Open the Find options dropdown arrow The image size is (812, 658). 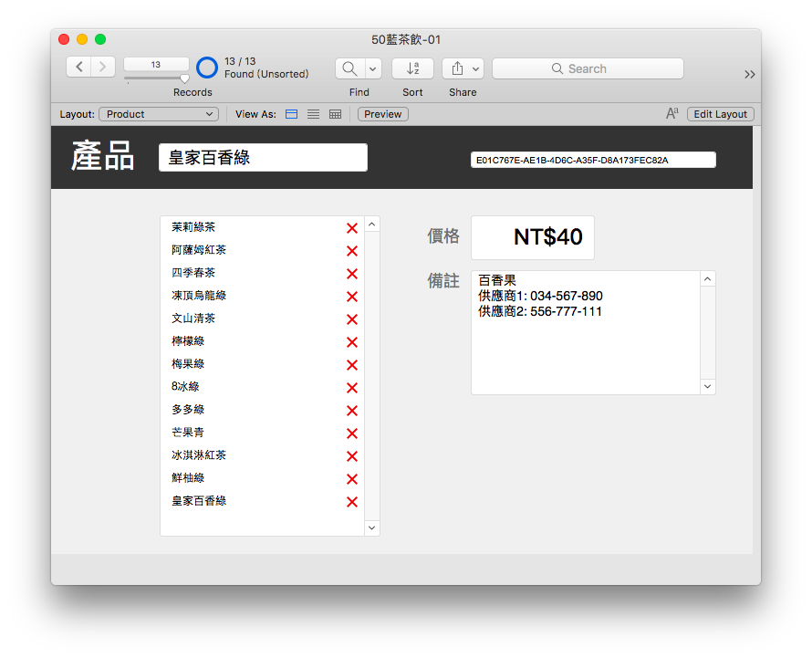tap(373, 68)
